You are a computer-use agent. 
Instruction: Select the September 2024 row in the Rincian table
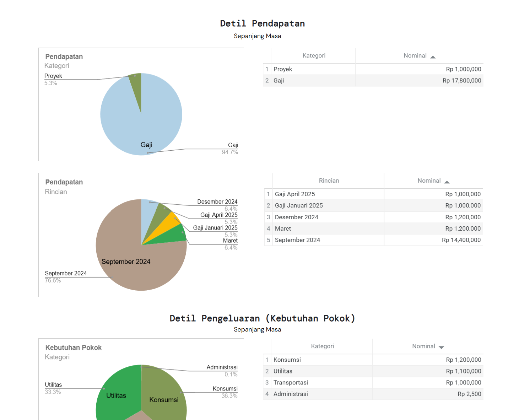[x=373, y=240]
